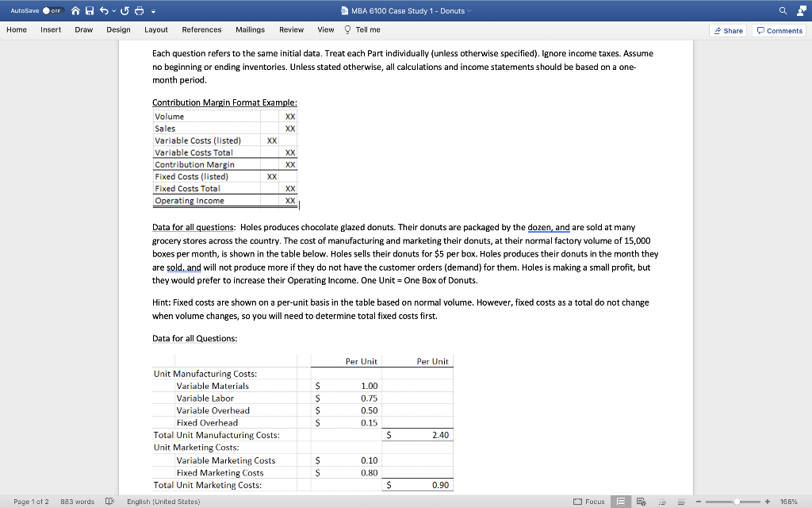
Task: Click the underlined 'sold, and' grammar suggestion
Action: [184, 267]
